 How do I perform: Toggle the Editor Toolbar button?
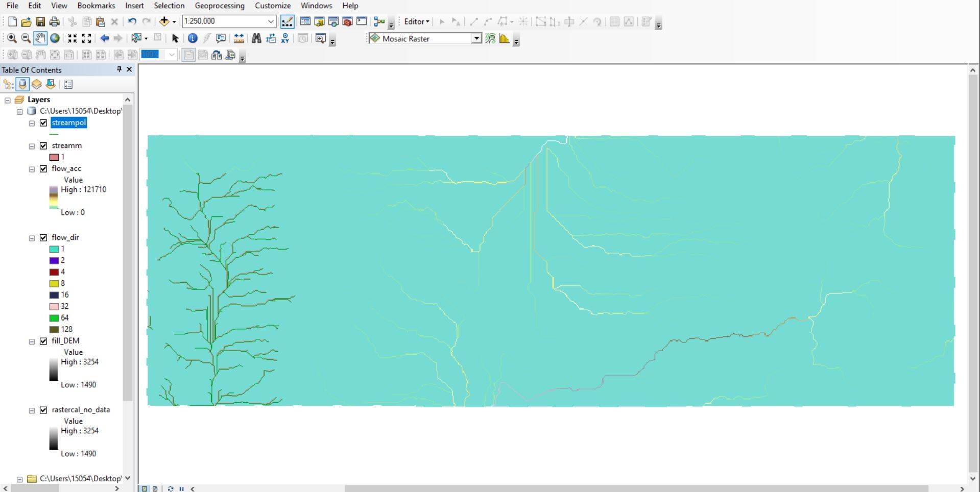(x=288, y=21)
